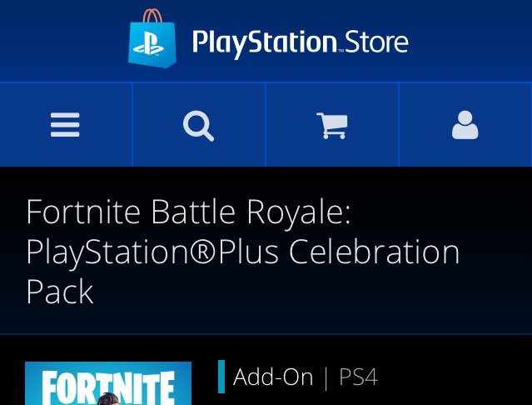532x405 pixels.
Task: Select the cart cell in navigation bar
Action: click(x=332, y=125)
